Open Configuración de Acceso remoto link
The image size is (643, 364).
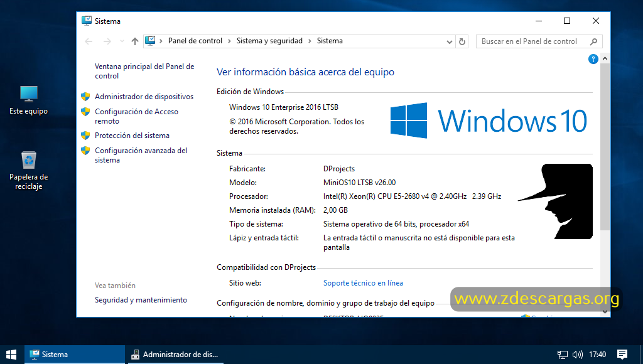click(x=136, y=116)
